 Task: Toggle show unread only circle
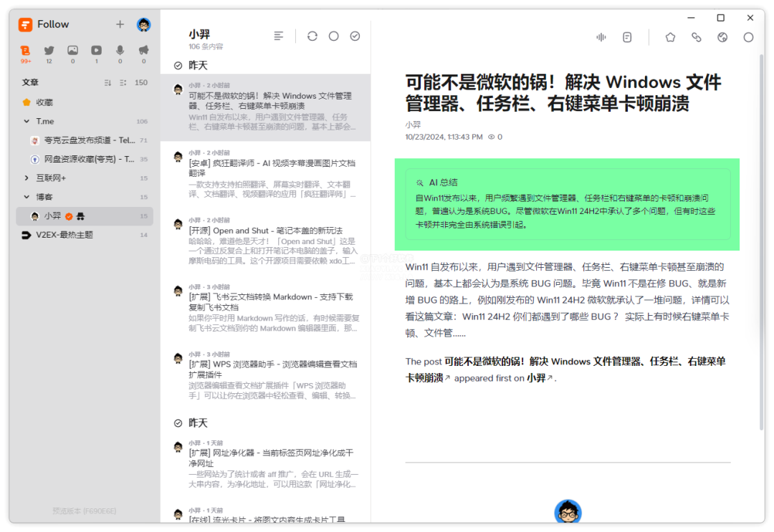[334, 36]
